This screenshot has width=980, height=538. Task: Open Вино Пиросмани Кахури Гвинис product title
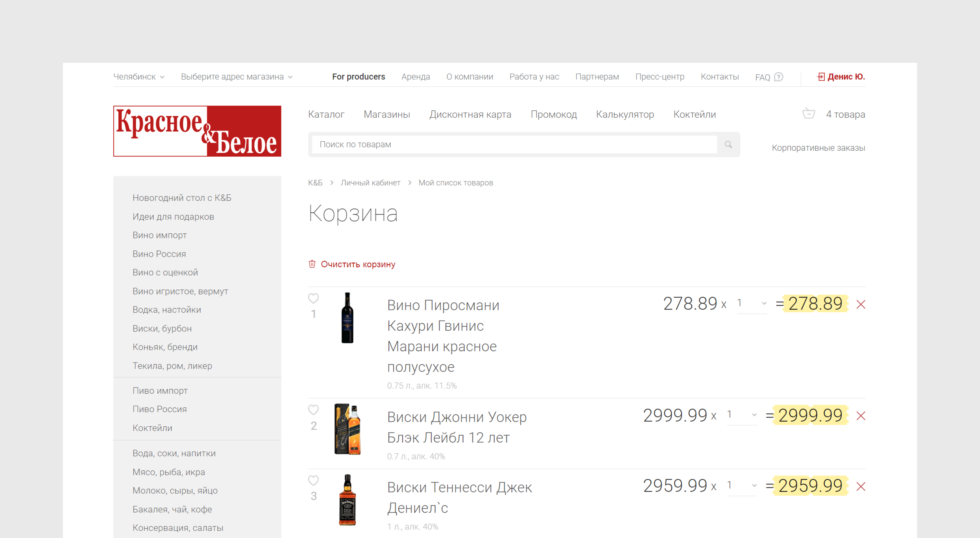tap(443, 336)
